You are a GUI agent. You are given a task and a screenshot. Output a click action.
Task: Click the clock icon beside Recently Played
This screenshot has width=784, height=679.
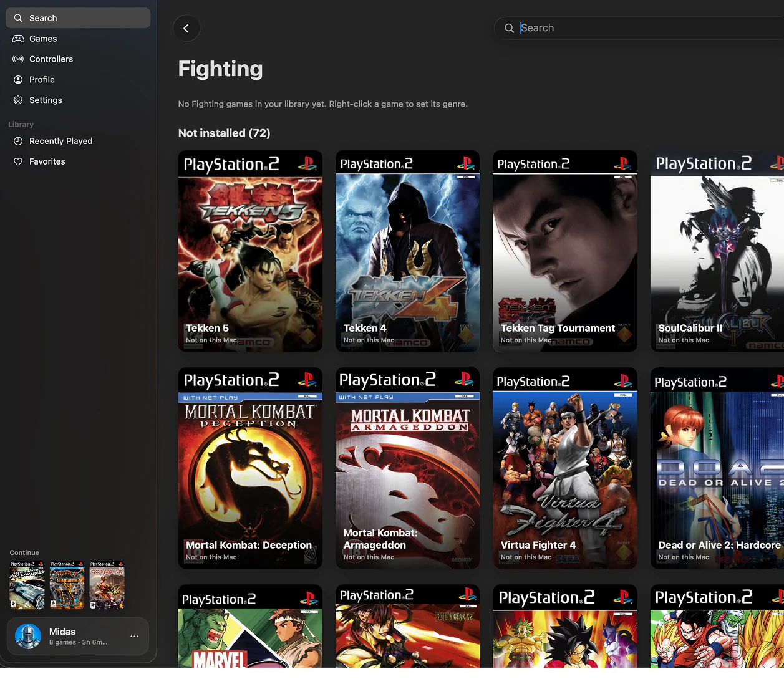click(18, 141)
